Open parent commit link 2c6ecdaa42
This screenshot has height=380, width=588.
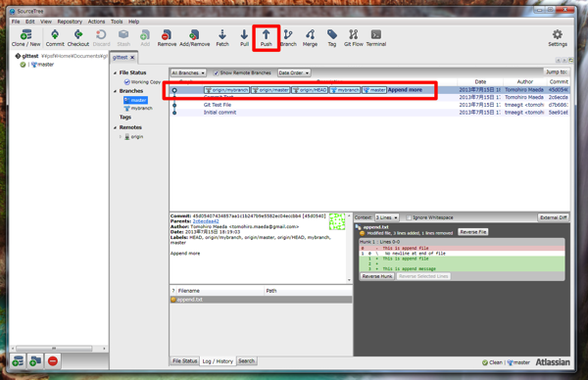[206, 221]
